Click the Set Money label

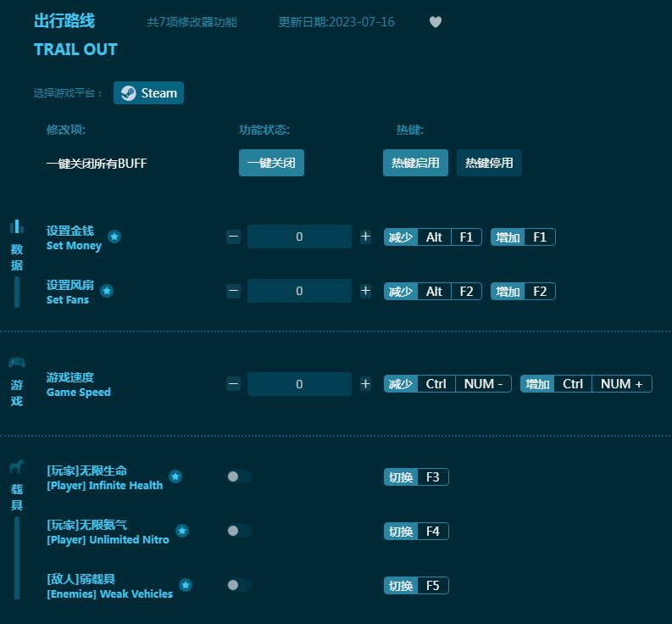[x=74, y=246]
